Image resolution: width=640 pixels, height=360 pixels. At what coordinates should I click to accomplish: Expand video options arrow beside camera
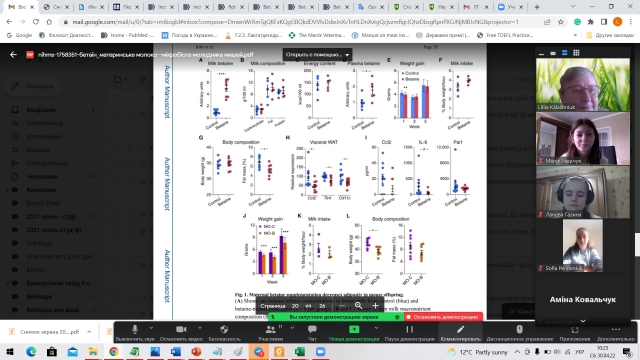pyautogui.click(x=200, y=328)
